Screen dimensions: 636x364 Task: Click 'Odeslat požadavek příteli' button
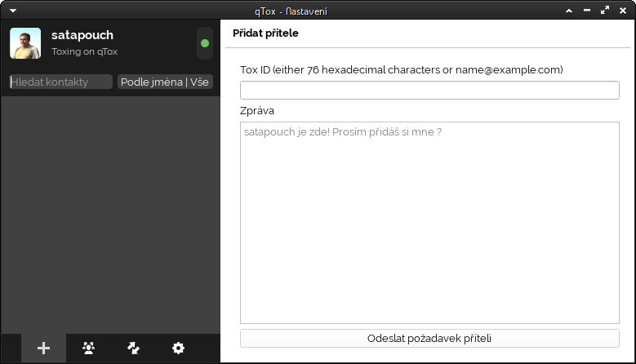(429, 339)
